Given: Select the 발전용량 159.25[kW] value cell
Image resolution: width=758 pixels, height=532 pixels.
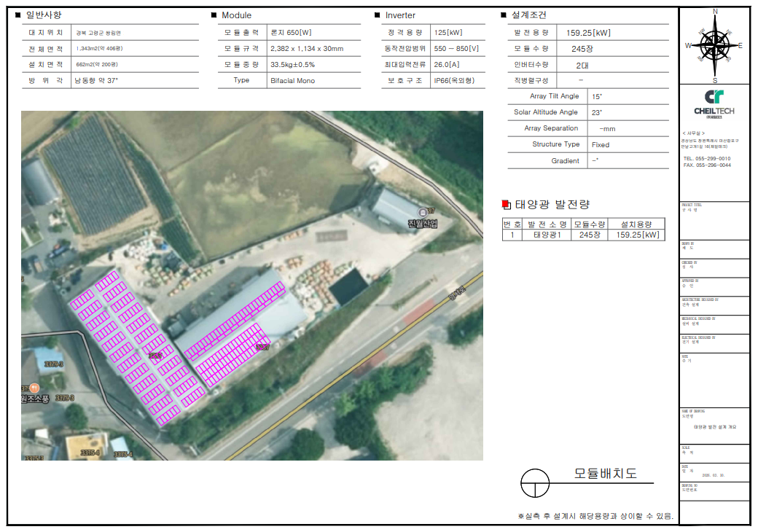Looking at the screenshot, I should pos(588,33).
